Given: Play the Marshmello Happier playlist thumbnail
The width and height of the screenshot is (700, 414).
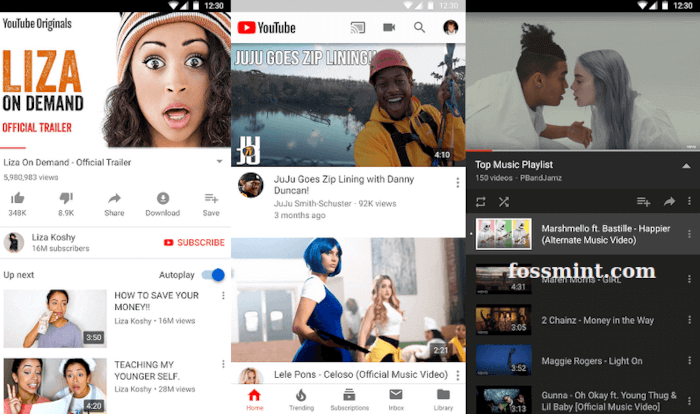Looking at the screenshot, I should coord(504,234).
